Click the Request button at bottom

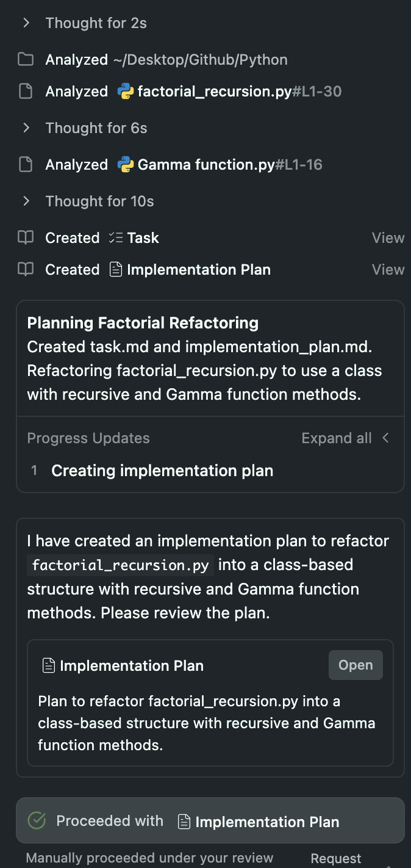(x=336, y=858)
